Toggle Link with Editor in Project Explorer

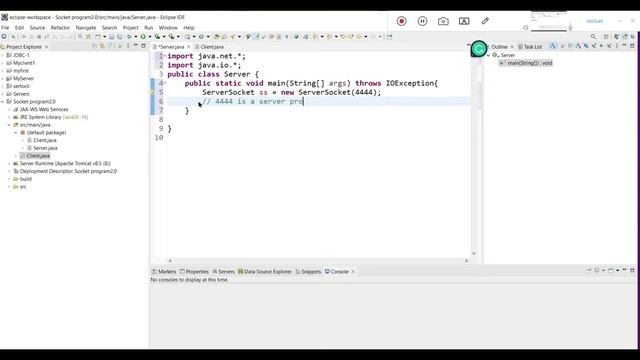pyautogui.click(x=102, y=46)
